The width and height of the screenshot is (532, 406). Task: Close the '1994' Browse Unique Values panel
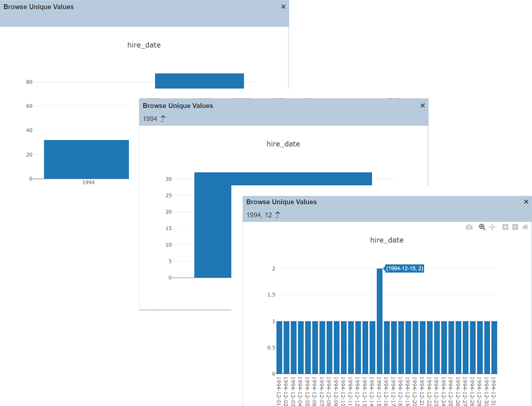point(422,106)
